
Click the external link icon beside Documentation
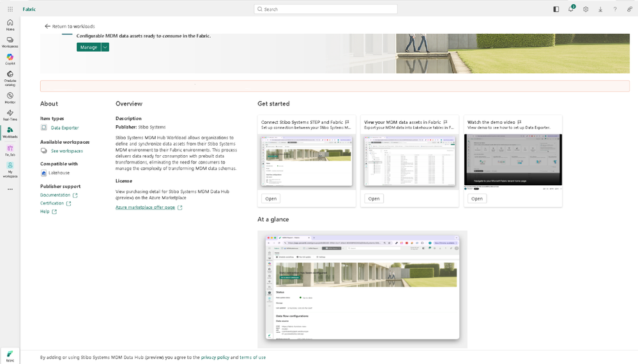[75, 195]
